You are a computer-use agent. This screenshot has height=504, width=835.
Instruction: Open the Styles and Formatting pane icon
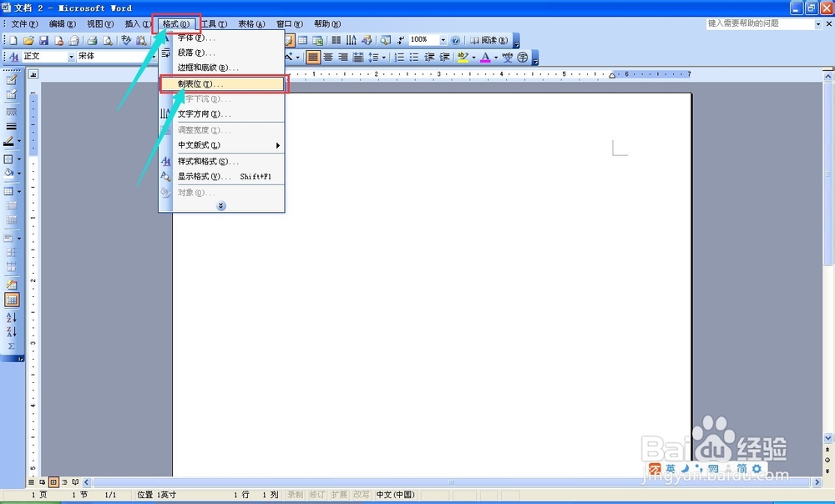[14, 57]
